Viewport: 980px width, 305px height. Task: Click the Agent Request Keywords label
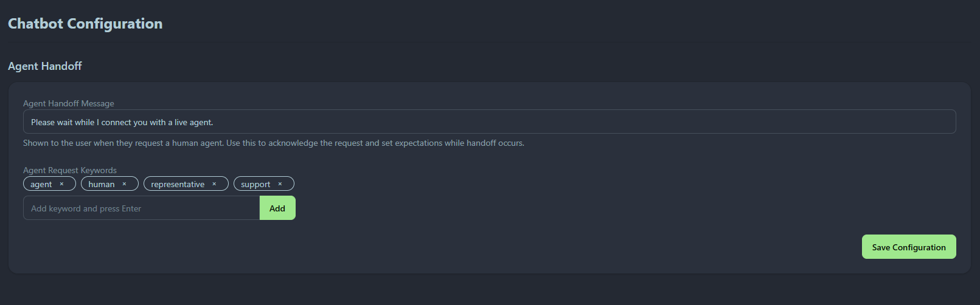point(70,170)
